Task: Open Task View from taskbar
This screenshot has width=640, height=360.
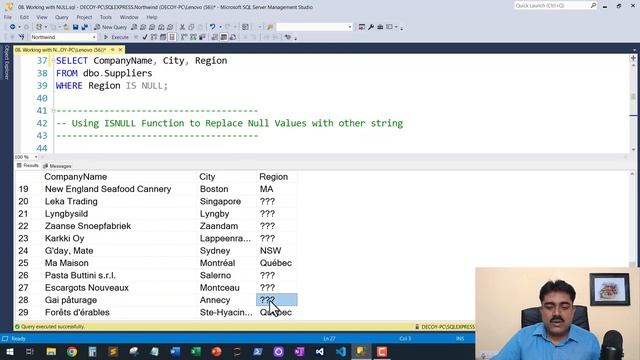Action: (30, 351)
